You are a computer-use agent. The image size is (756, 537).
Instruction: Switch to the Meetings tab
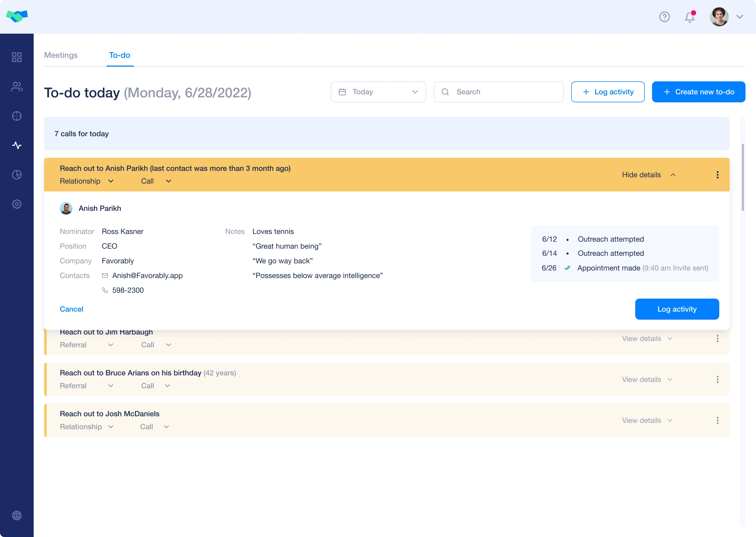coord(61,55)
